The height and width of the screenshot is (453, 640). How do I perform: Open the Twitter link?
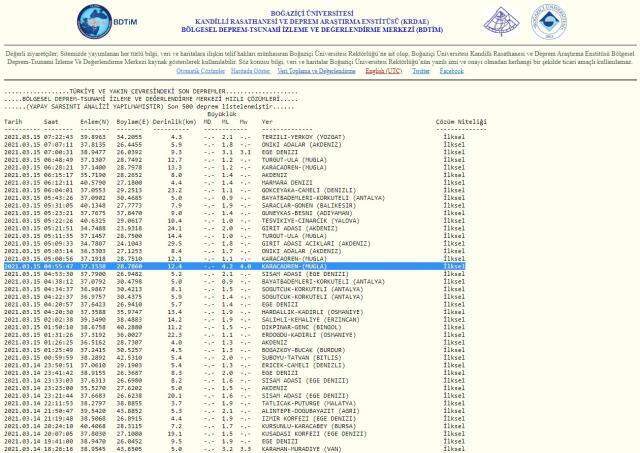pyautogui.click(x=421, y=71)
